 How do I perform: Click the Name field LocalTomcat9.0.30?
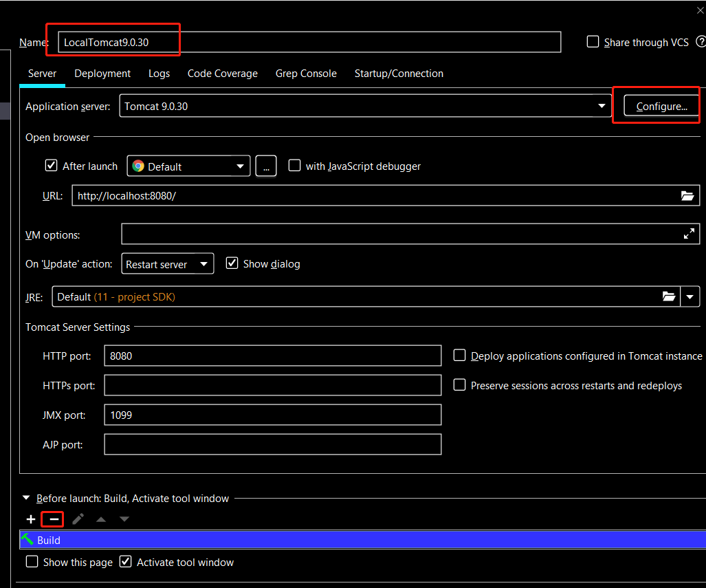pyautogui.click(x=309, y=42)
